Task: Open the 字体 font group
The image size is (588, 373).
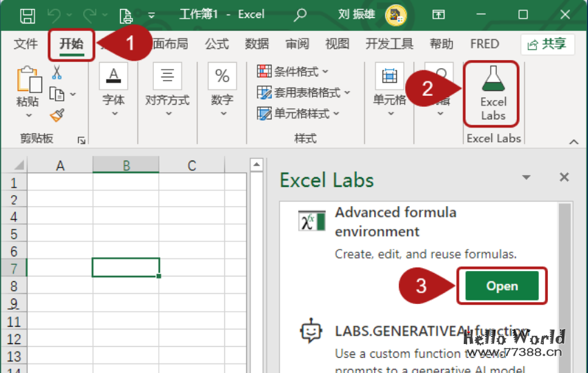Action: 113,90
